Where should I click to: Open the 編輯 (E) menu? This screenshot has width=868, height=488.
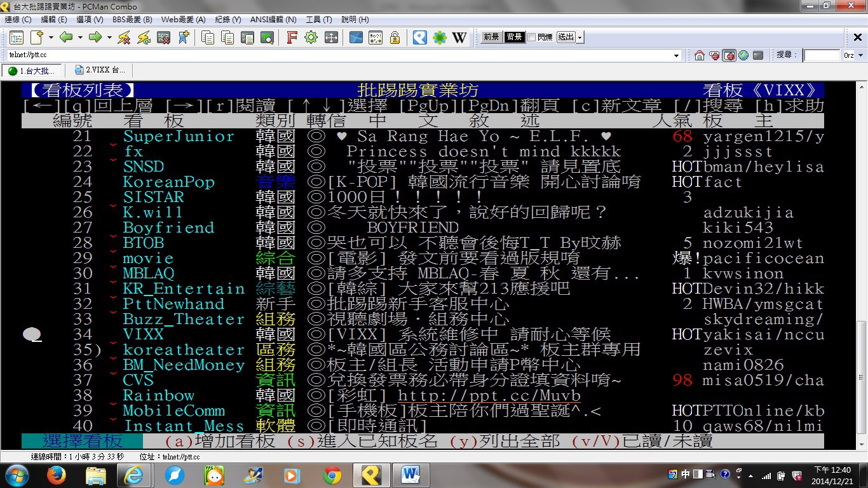click(x=53, y=20)
